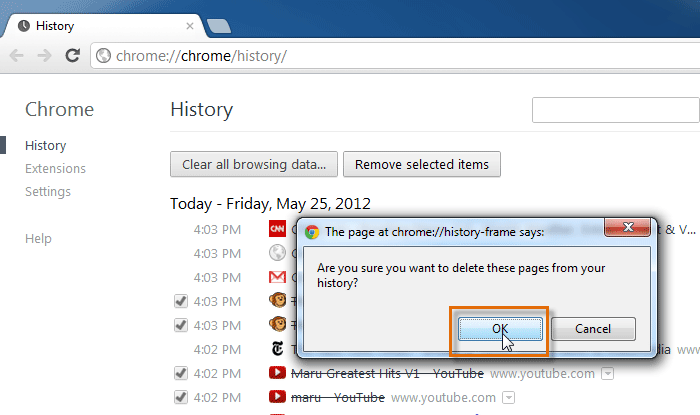Click the 4:02 PM time beside NYT entry

(217, 349)
